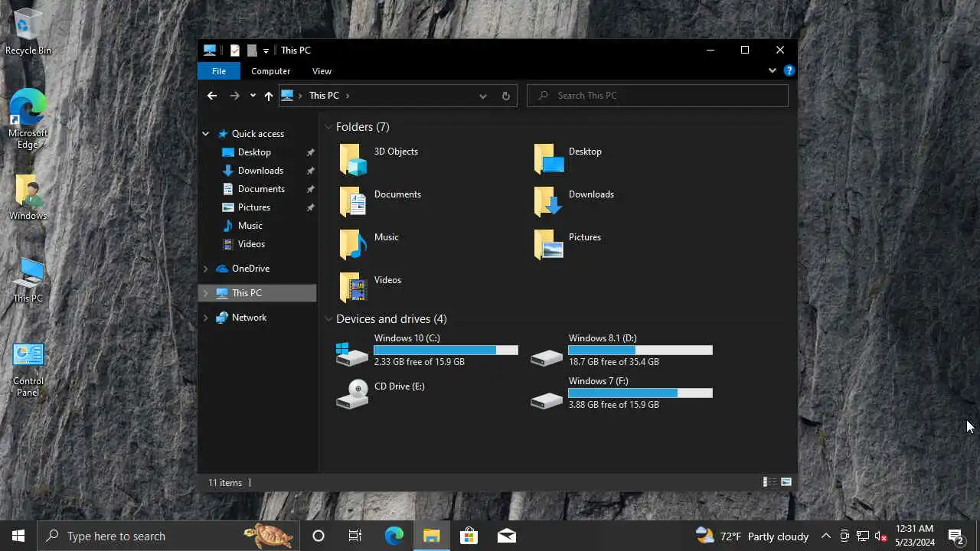Screen dimensions: 980x551
Task: Select the CD Drive (E:) icon
Action: pos(353,394)
